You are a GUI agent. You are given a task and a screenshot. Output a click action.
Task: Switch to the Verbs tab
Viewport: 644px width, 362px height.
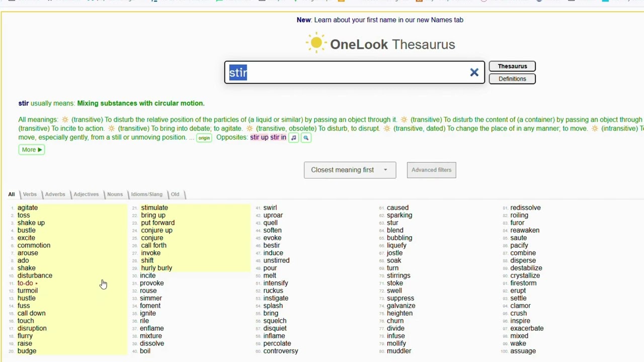(x=30, y=194)
